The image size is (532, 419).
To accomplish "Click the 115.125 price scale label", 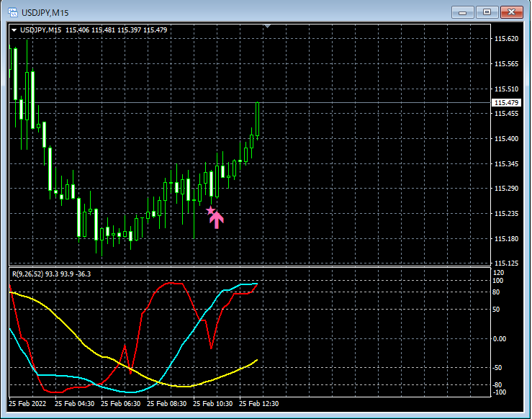I will click(x=506, y=263).
